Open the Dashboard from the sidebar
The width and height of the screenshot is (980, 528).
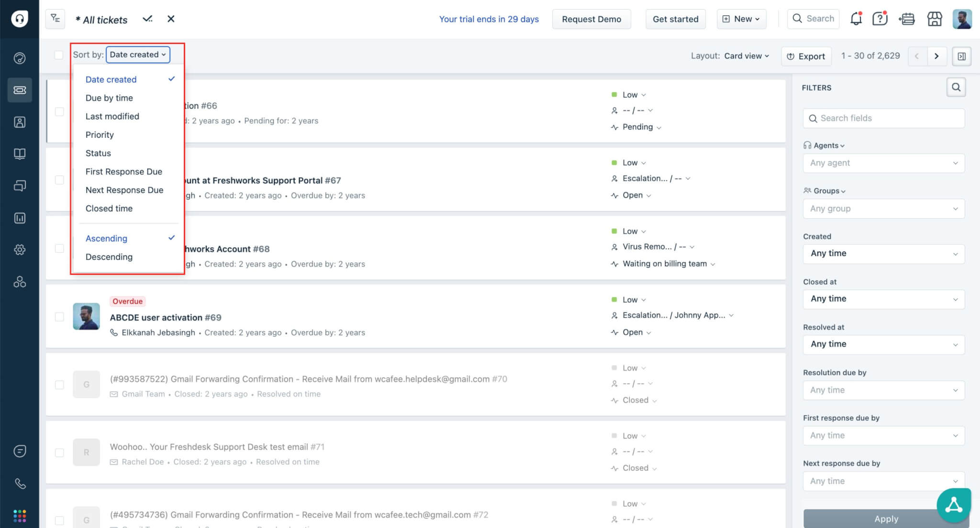[20, 58]
